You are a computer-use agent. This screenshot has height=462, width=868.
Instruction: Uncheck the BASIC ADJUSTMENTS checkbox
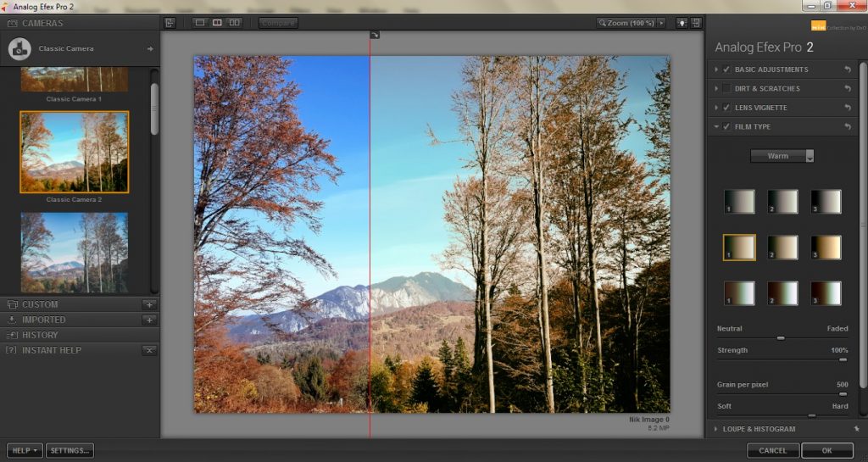(726, 70)
